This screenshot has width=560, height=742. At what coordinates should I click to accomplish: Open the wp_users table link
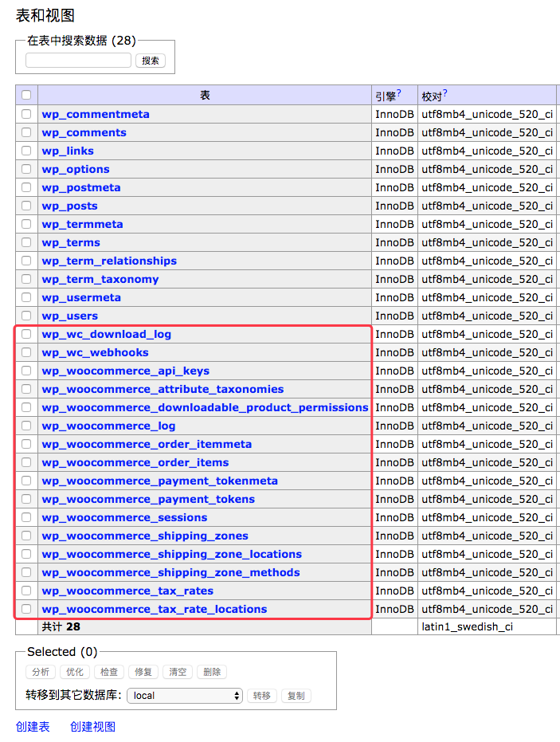[x=69, y=316]
